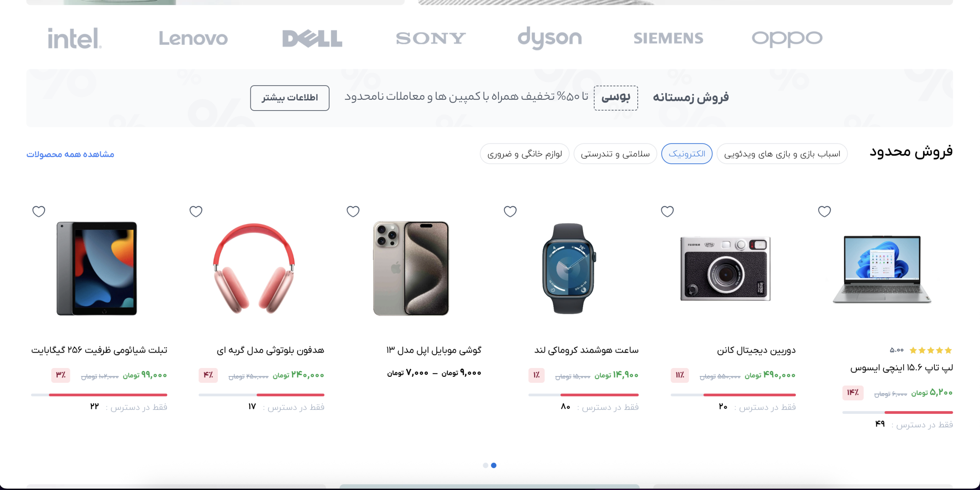980x490 pixels.
Task: Tap heart icon above the iPhone product
Action: [x=353, y=211]
